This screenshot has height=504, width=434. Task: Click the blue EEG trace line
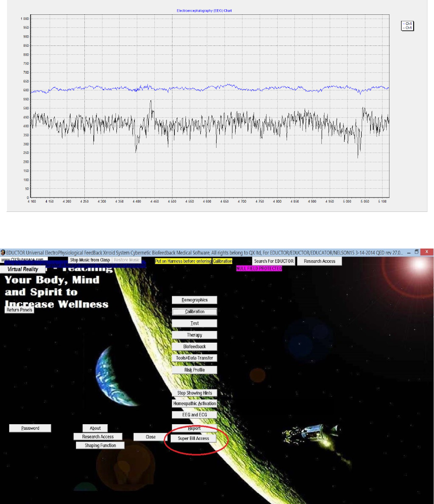tap(209, 88)
